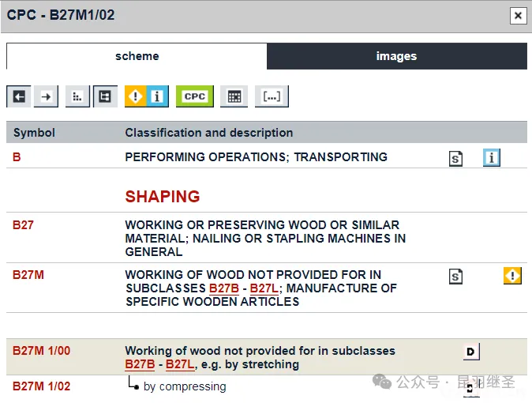532x403 pixels.
Task: Toggle the dots hierarchy display icon
Action: (x=77, y=96)
